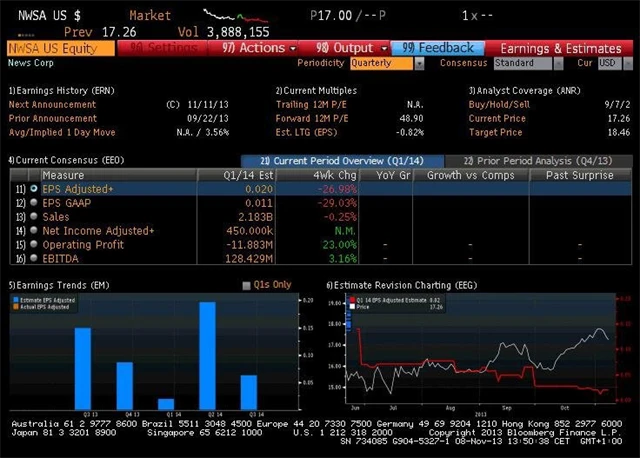Select the EBITDA radio button
This screenshot has height=458, width=640.
(34, 258)
